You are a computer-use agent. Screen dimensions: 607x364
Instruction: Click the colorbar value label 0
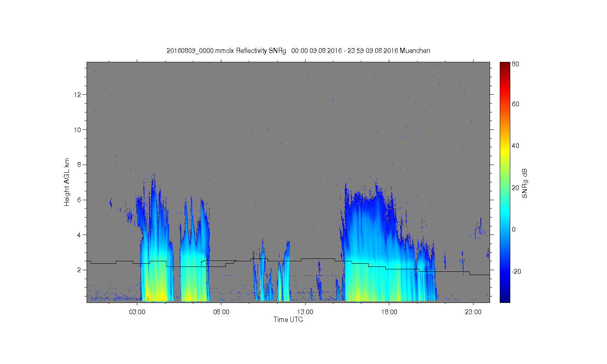click(x=514, y=230)
